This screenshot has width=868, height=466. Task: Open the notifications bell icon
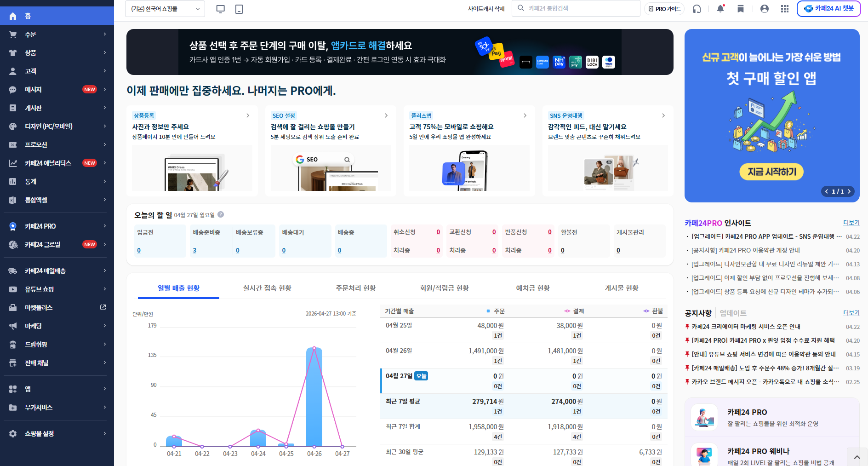(x=720, y=9)
